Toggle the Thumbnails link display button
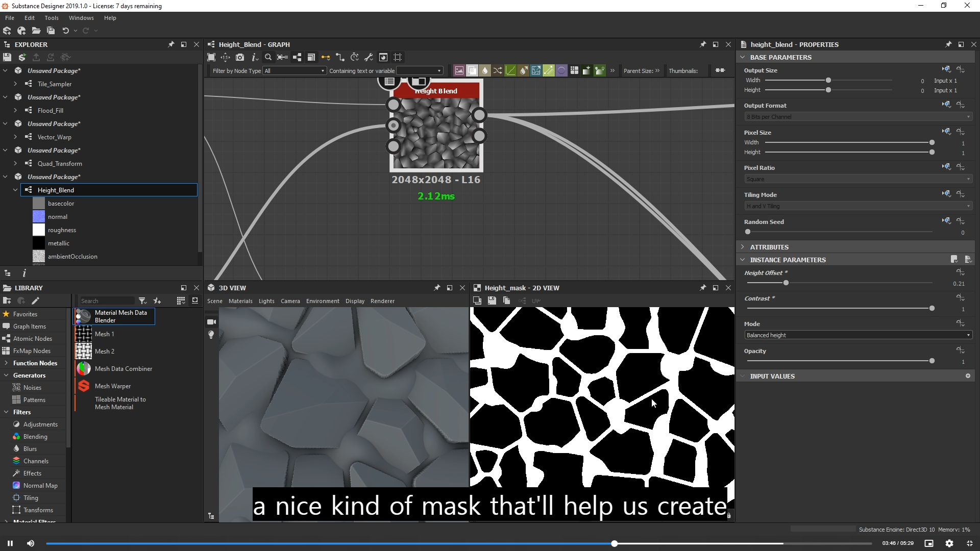The image size is (980, 551). (720, 70)
